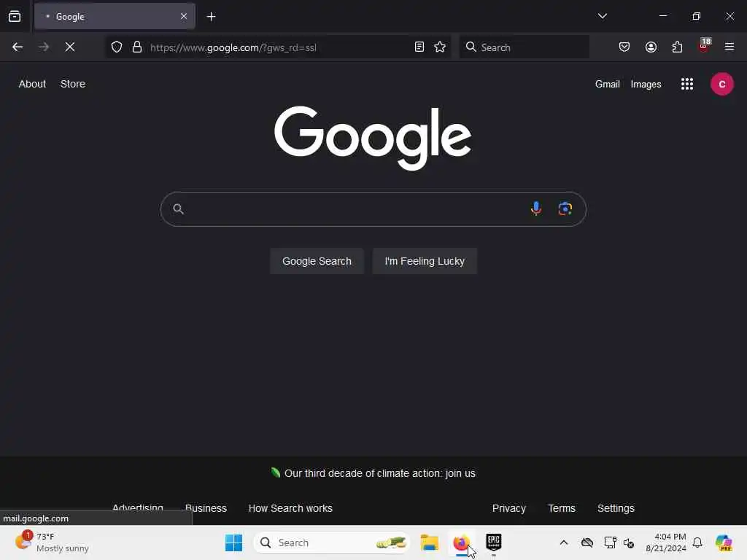
Task: Click the Windows taskbar Search box
Action: pos(332,542)
